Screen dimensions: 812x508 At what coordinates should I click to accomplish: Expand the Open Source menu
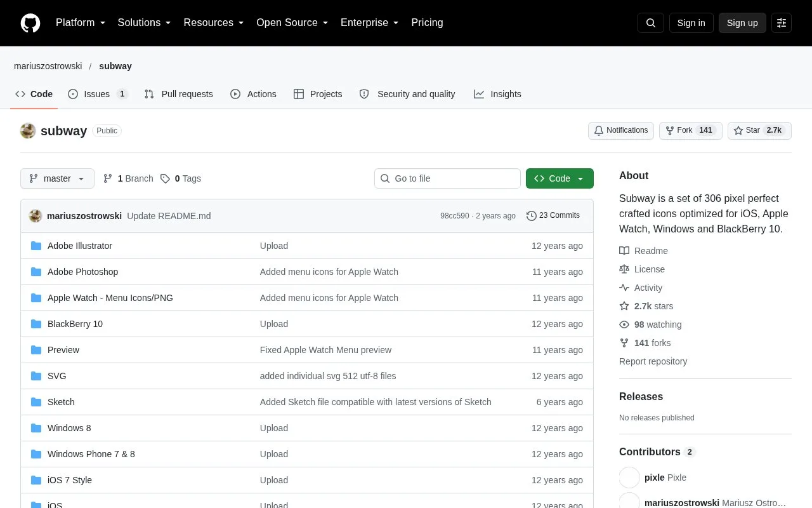pos(292,23)
